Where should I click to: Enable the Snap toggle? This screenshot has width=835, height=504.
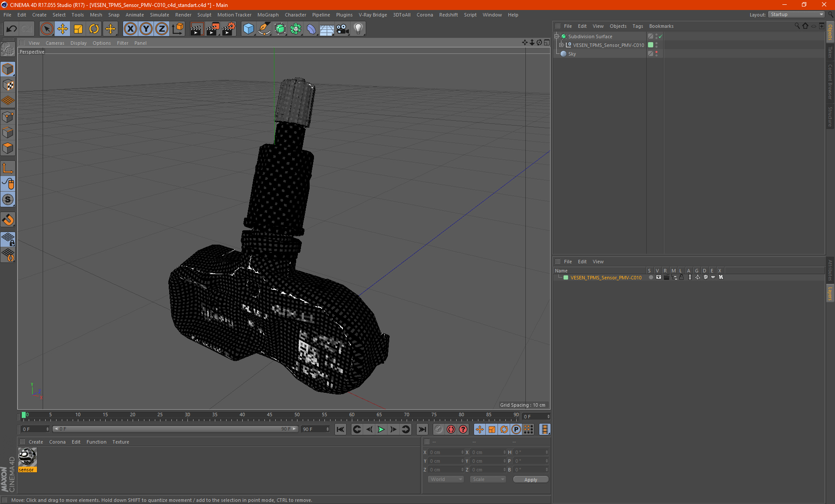pos(8,220)
